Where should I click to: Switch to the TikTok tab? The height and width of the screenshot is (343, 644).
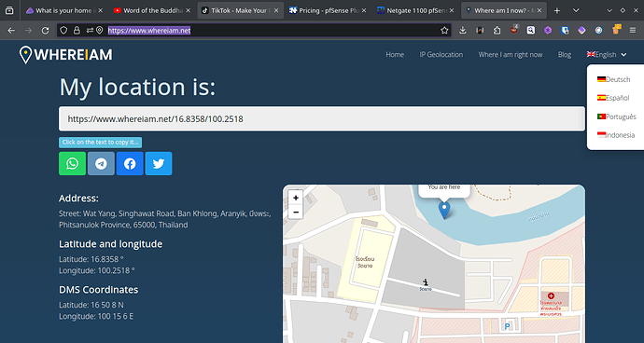tap(241, 10)
